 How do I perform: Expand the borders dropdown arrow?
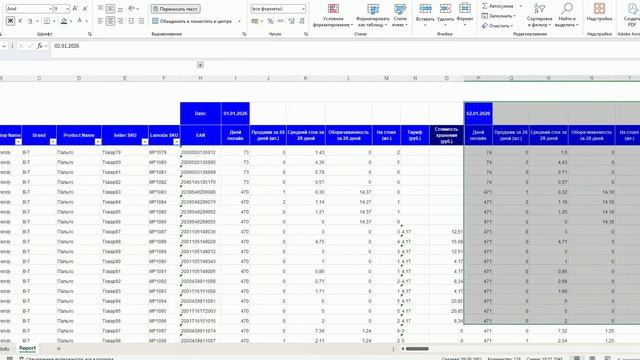tap(54, 21)
